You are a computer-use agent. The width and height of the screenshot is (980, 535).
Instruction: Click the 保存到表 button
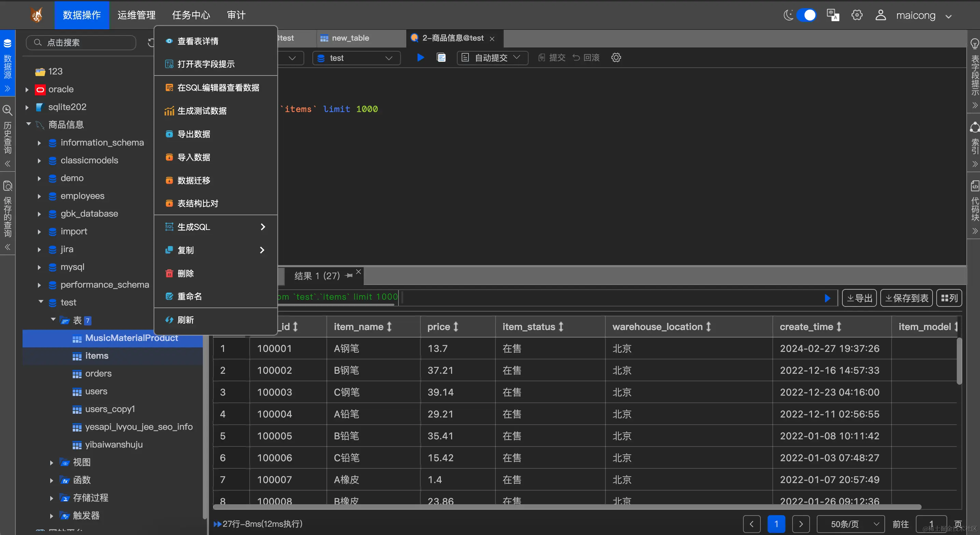click(906, 298)
